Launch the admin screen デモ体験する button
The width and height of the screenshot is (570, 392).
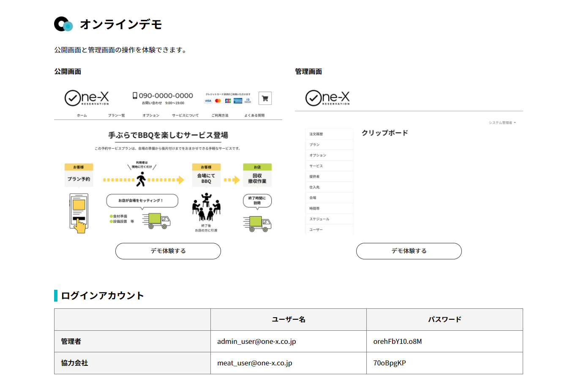click(x=409, y=251)
